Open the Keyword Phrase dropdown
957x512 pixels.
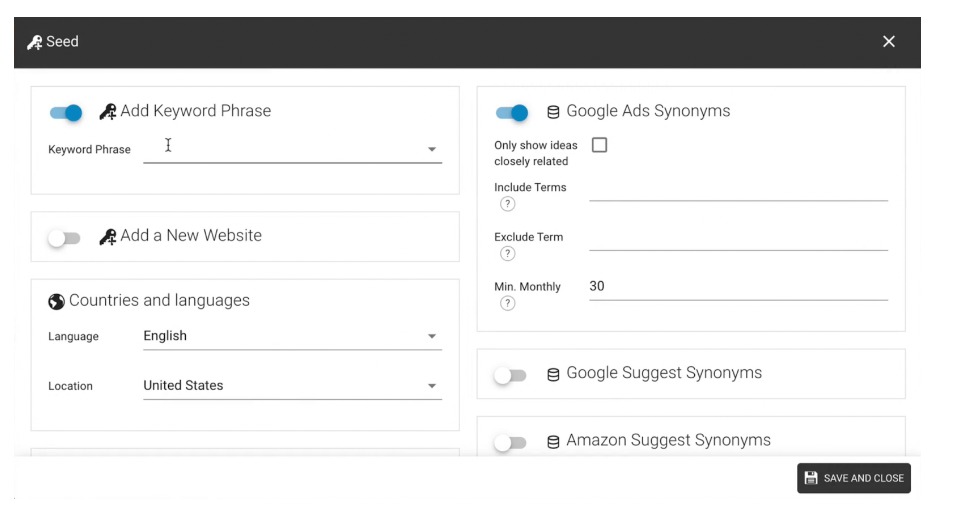tap(431, 149)
